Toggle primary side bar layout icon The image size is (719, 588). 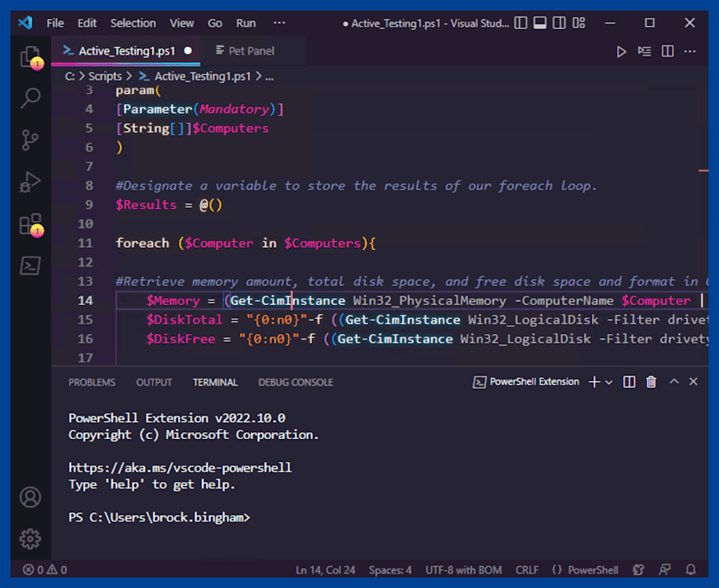click(521, 23)
